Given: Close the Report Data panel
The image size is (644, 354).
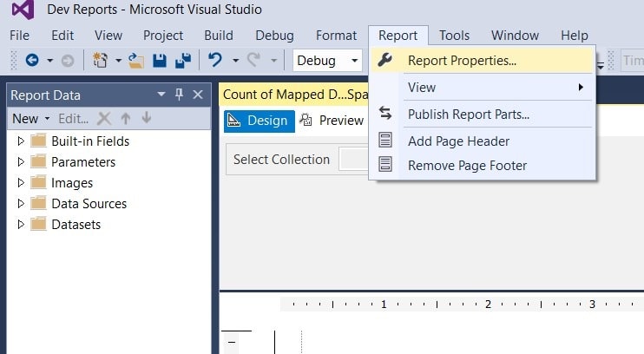Looking at the screenshot, I should tap(198, 95).
